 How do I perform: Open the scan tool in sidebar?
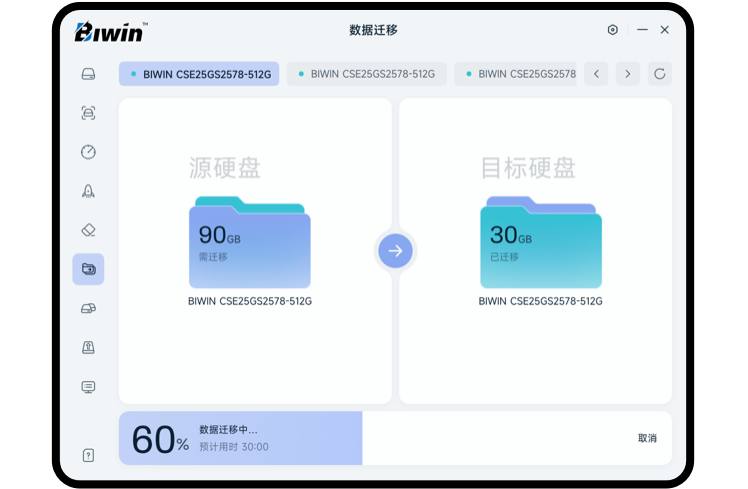[88, 113]
